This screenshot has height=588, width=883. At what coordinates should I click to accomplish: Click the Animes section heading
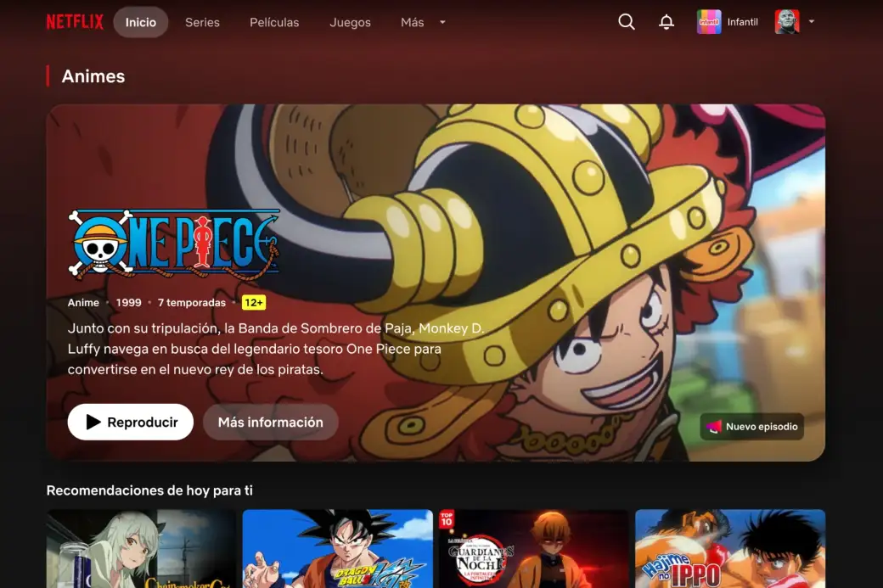93,76
